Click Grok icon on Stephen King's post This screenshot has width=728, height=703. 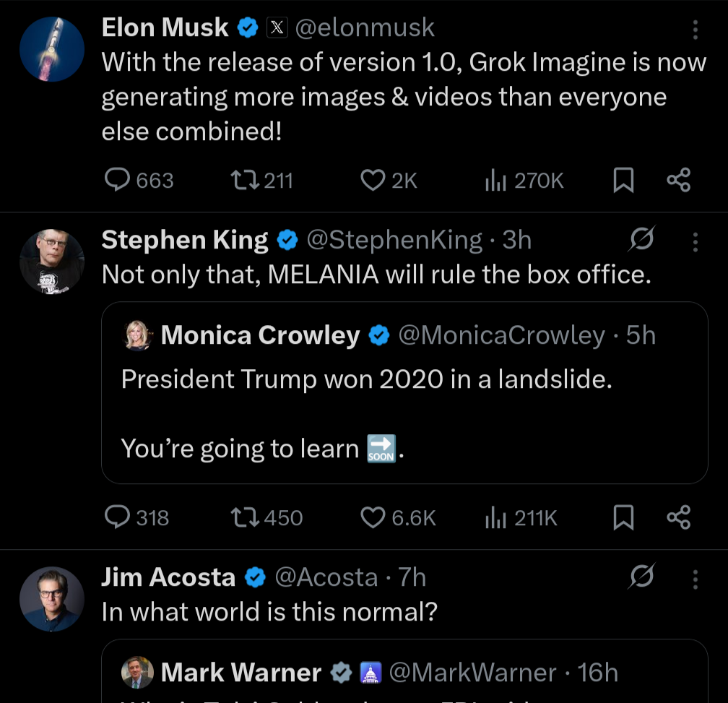click(x=642, y=240)
